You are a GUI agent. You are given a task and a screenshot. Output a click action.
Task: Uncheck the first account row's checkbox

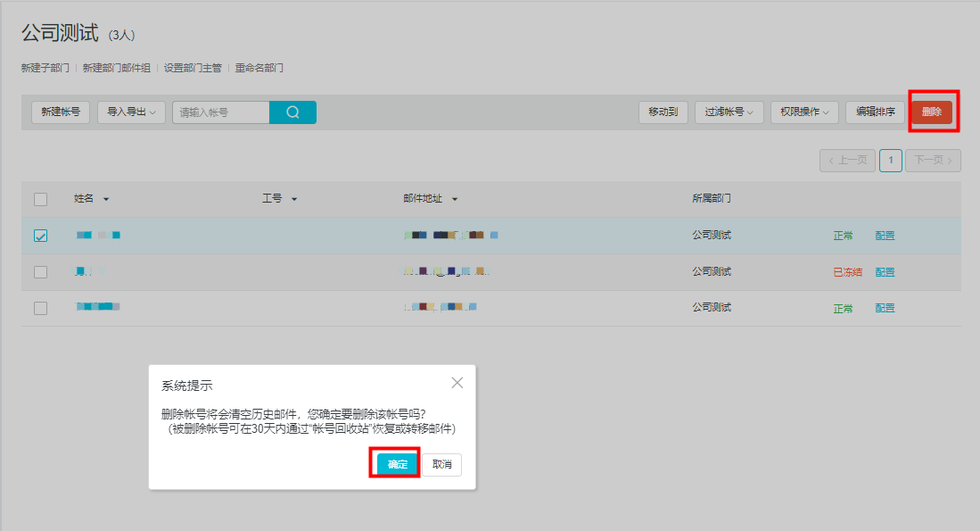pyautogui.click(x=39, y=235)
